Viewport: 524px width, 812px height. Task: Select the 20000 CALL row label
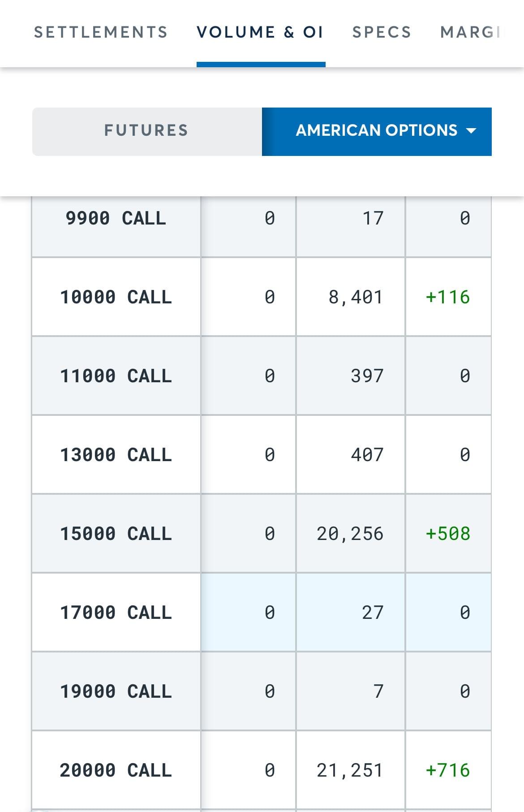[x=116, y=770]
